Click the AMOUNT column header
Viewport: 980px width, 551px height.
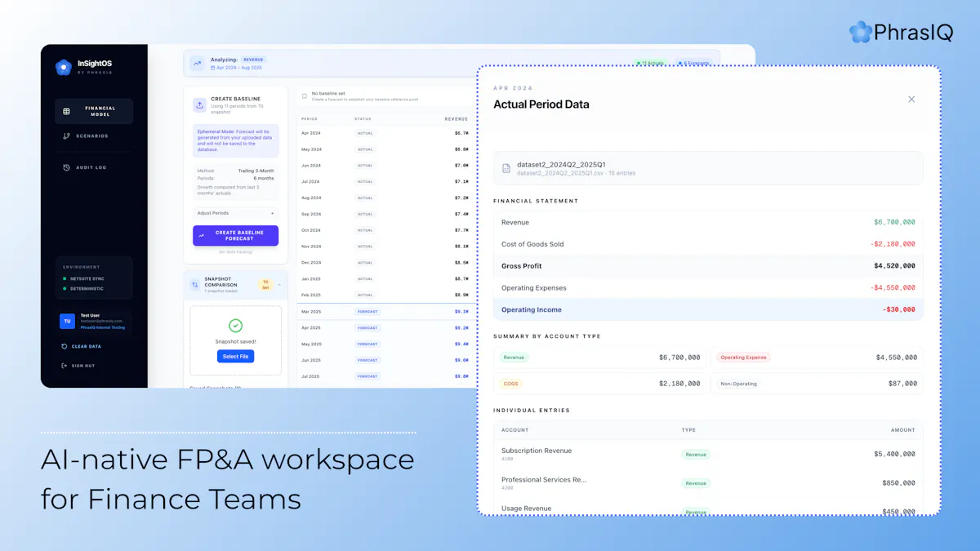(x=902, y=430)
